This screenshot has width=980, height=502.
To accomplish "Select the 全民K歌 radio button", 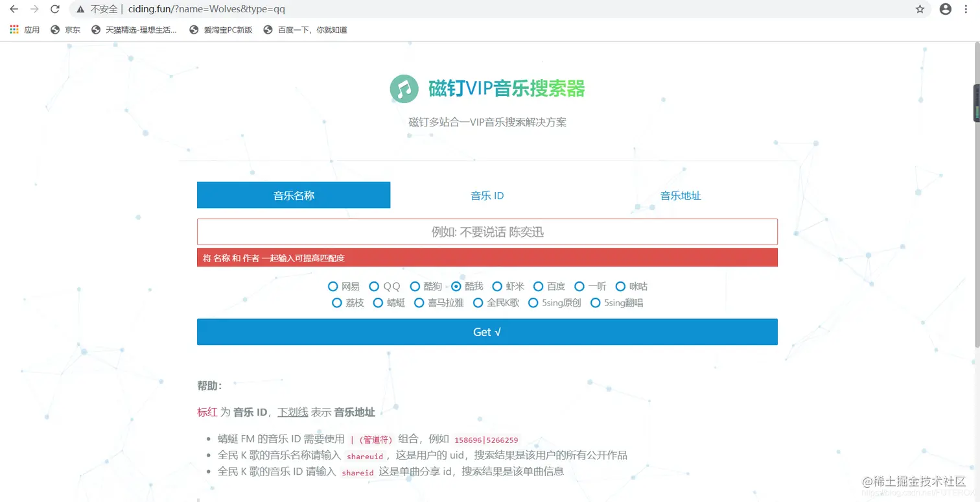I will (x=478, y=302).
